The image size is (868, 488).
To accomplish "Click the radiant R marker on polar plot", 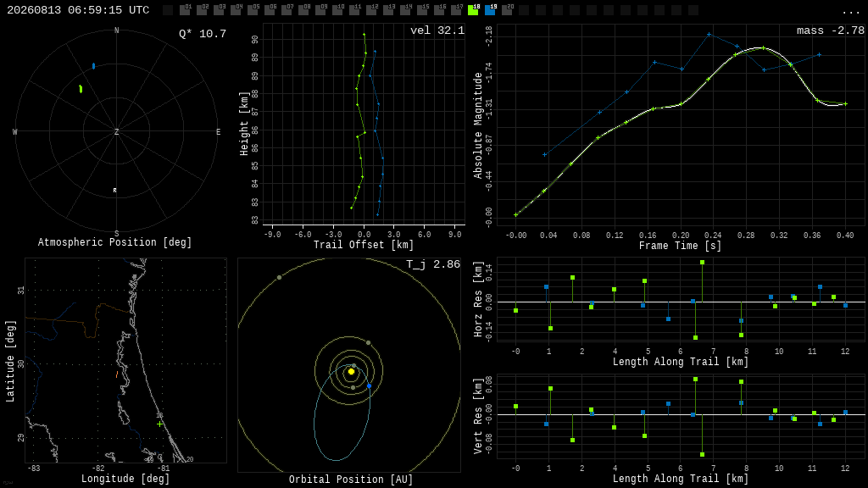I will click(x=115, y=191).
